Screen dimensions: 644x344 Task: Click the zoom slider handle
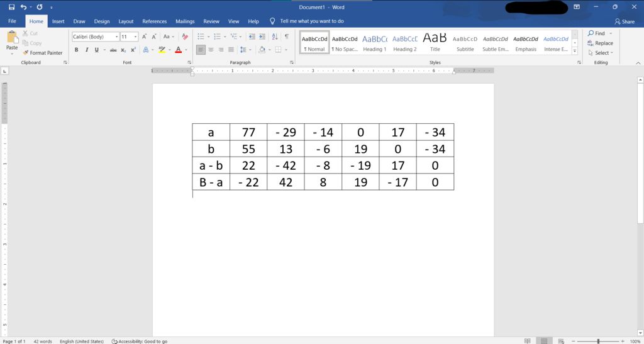(599, 341)
